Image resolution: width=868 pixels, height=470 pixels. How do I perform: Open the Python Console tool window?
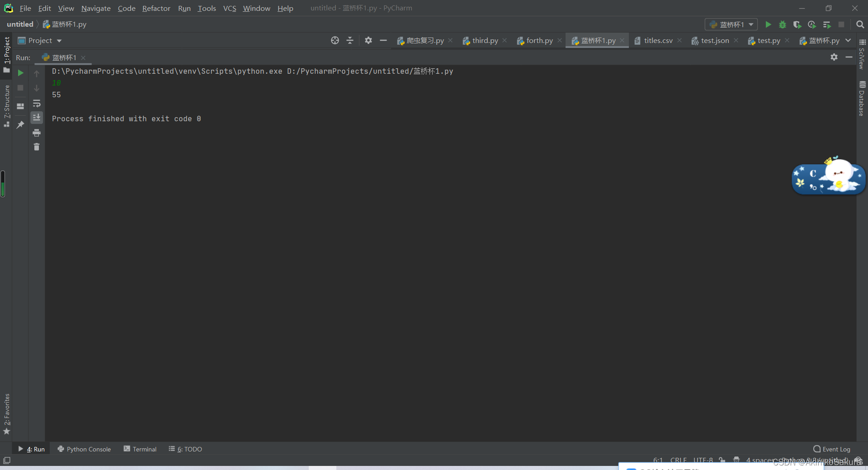(x=88, y=449)
